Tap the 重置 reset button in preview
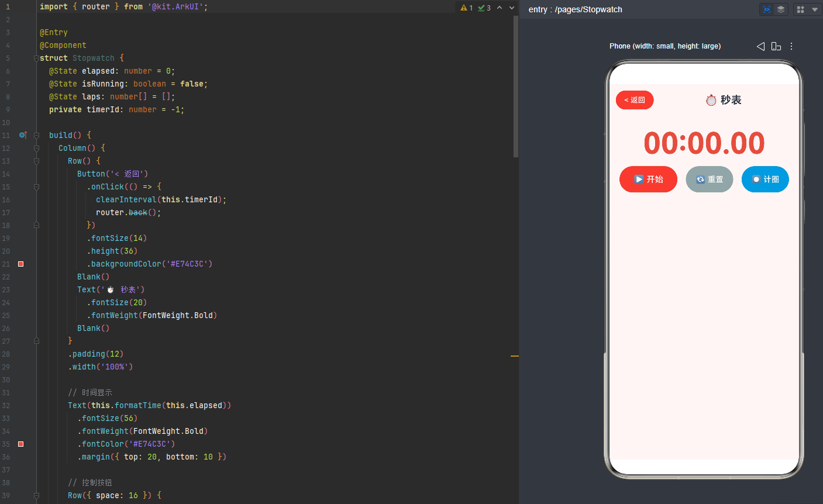This screenshot has width=823, height=504. [x=709, y=179]
